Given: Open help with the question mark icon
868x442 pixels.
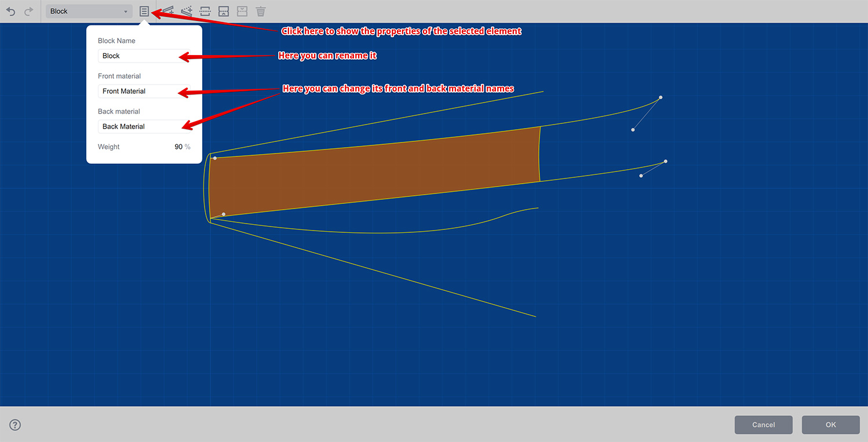Looking at the screenshot, I should [x=15, y=425].
